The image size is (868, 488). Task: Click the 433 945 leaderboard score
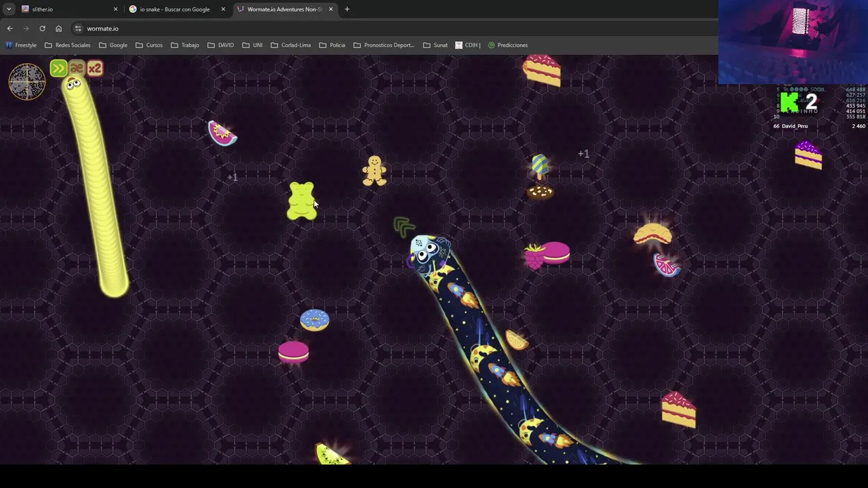856,106
